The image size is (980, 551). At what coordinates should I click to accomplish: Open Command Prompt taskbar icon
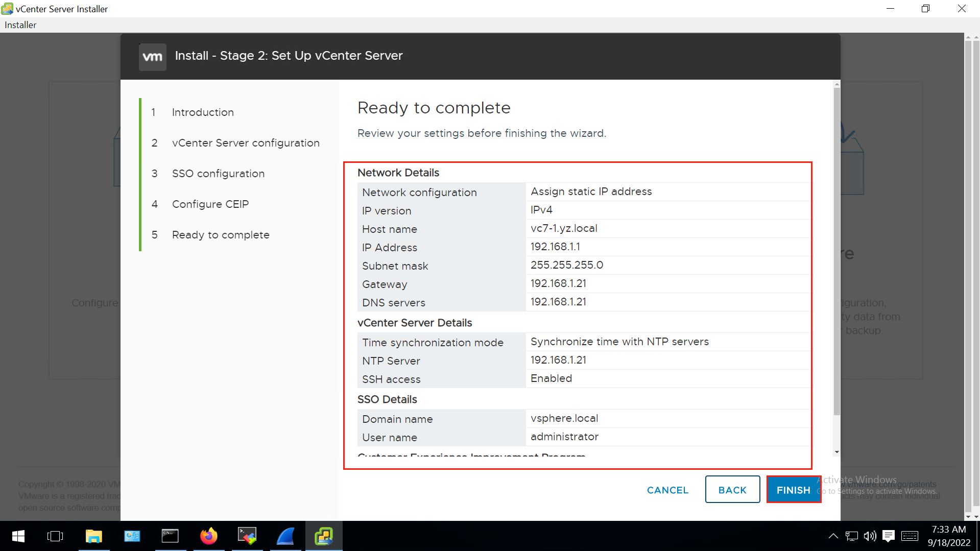[x=170, y=536]
